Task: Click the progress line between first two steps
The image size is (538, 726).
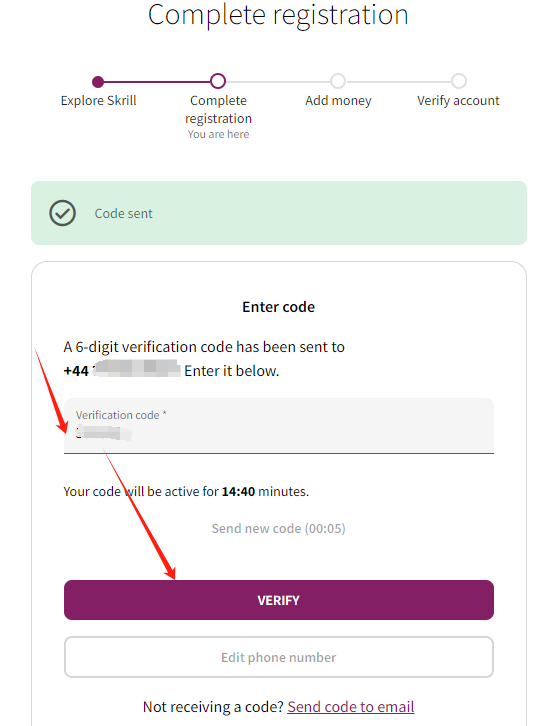Action: click(157, 82)
